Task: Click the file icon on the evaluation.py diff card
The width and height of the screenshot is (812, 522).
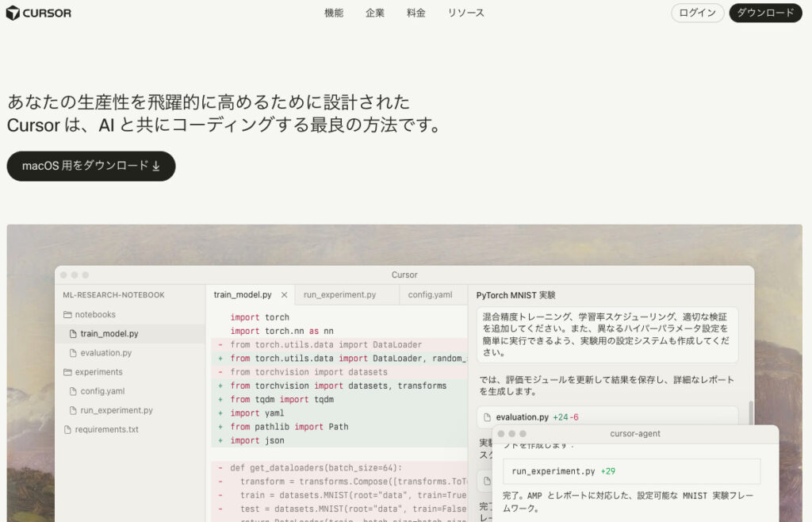Action: point(486,416)
